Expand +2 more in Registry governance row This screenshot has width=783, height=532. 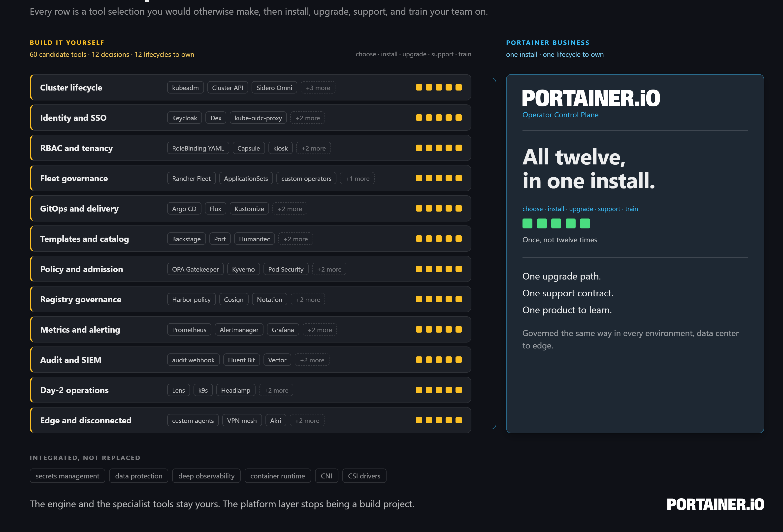(x=308, y=299)
